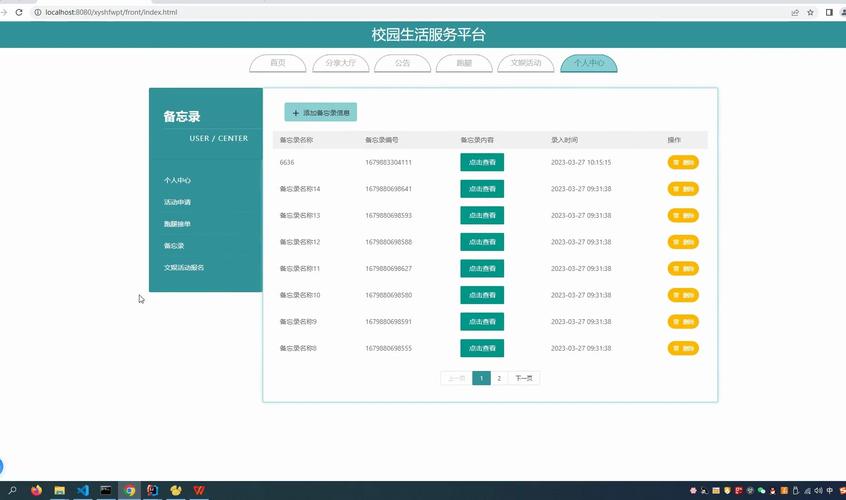Go to the 文娱活动 tab

click(526, 63)
